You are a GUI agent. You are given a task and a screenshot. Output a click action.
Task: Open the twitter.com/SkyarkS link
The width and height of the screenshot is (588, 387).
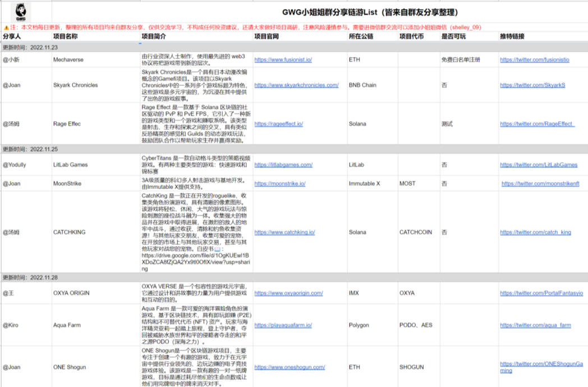pyautogui.click(x=532, y=85)
